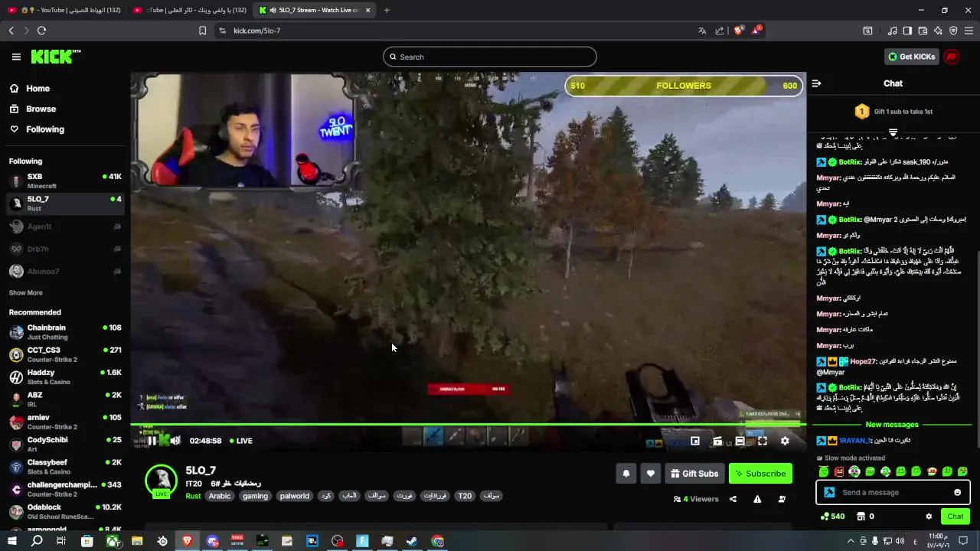The image size is (980, 551).
Task: Show hidden system tray icons
Action: coord(851,541)
